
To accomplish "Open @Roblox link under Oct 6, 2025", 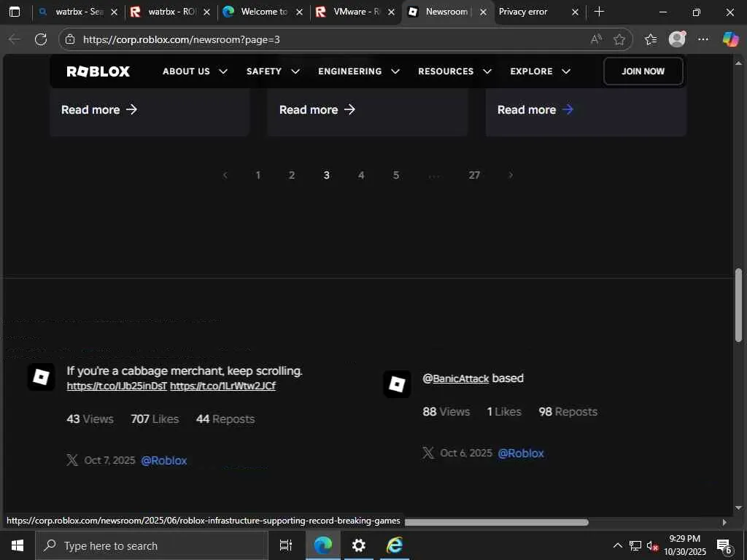I will (x=521, y=454).
